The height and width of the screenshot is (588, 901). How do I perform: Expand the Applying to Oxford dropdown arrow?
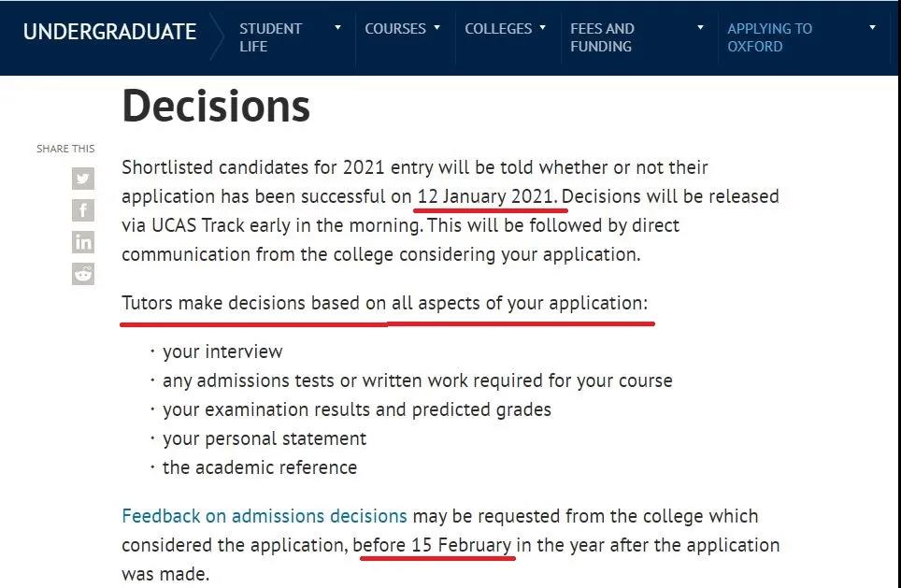pos(872,28)
